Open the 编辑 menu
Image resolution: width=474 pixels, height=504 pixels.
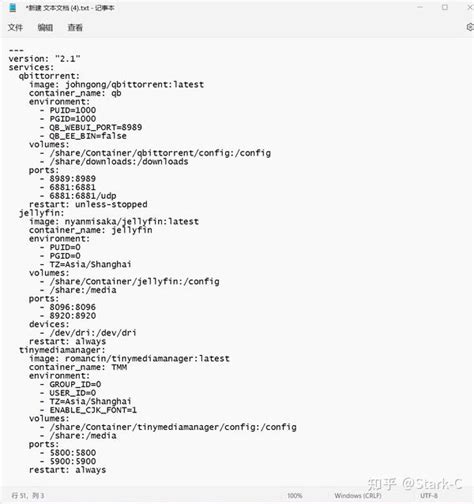(45, 28)
